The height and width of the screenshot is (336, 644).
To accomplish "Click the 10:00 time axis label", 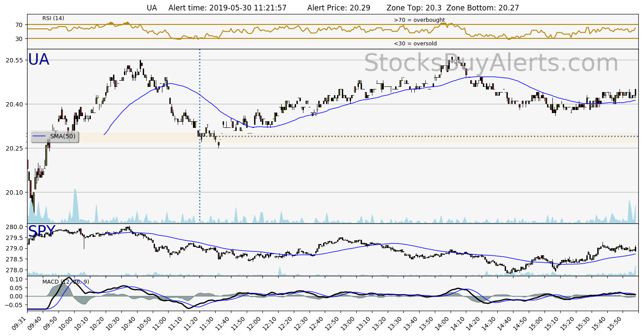I will click(67, 323).
